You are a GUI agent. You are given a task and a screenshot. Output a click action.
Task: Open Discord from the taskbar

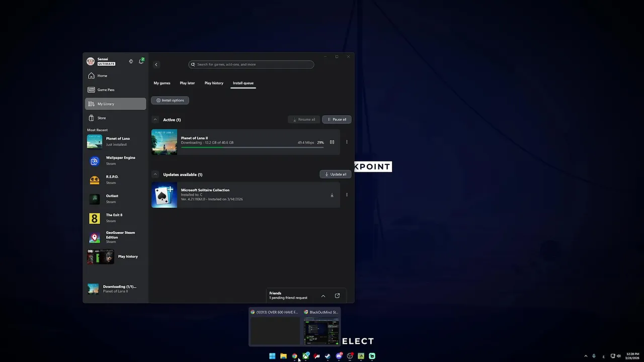(x=339, y=356)
